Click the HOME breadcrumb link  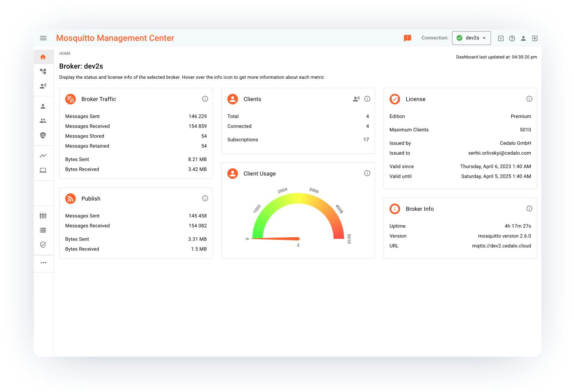coord(65,53)
